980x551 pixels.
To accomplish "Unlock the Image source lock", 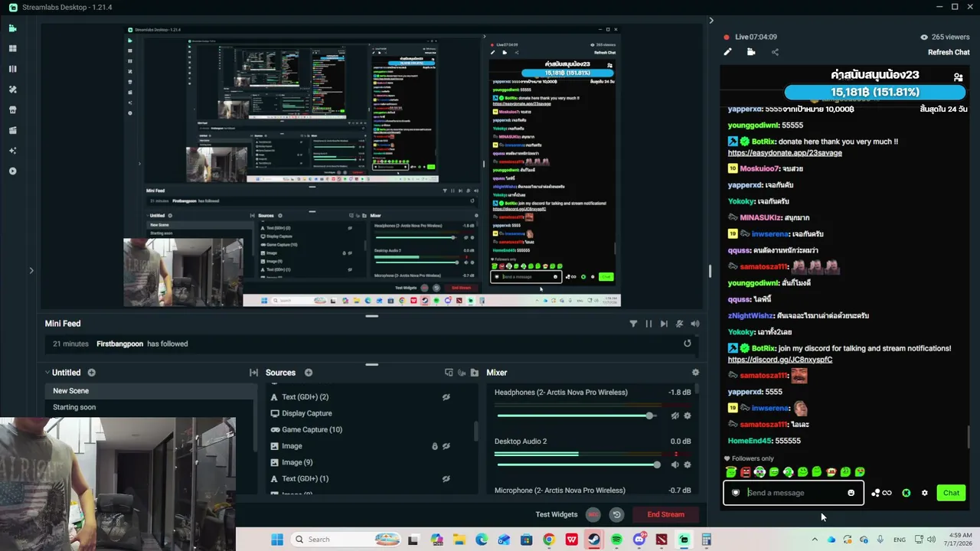I will coord(434,446).
